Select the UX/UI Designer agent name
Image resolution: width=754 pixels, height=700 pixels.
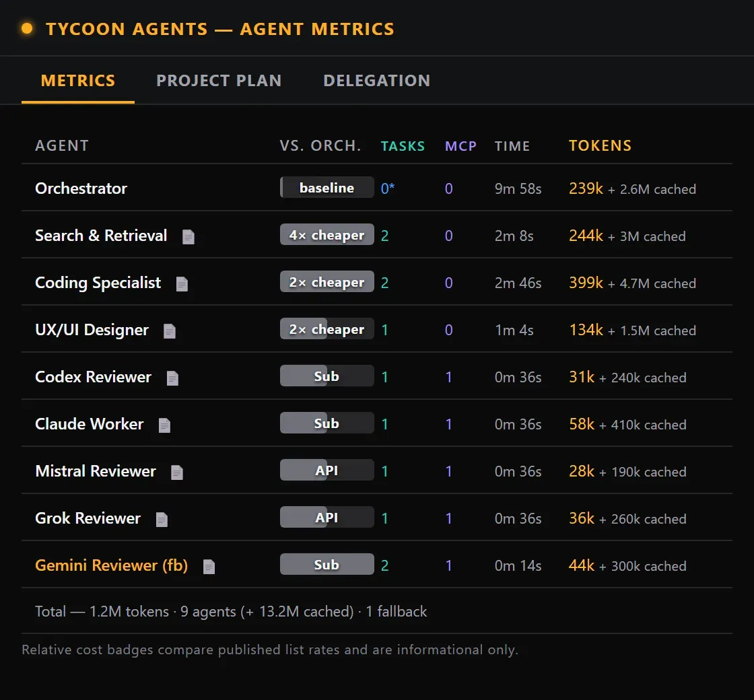pyautogui.click(x=92, y=329)
